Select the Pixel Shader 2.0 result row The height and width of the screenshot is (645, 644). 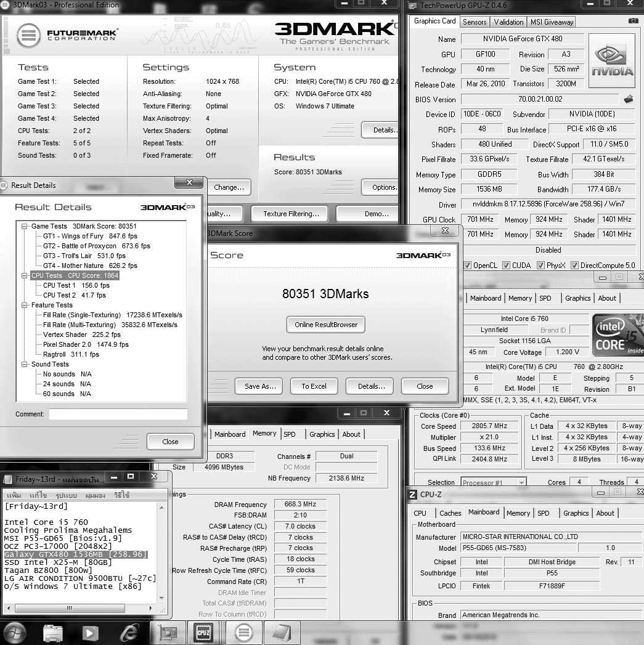point(86,345)
